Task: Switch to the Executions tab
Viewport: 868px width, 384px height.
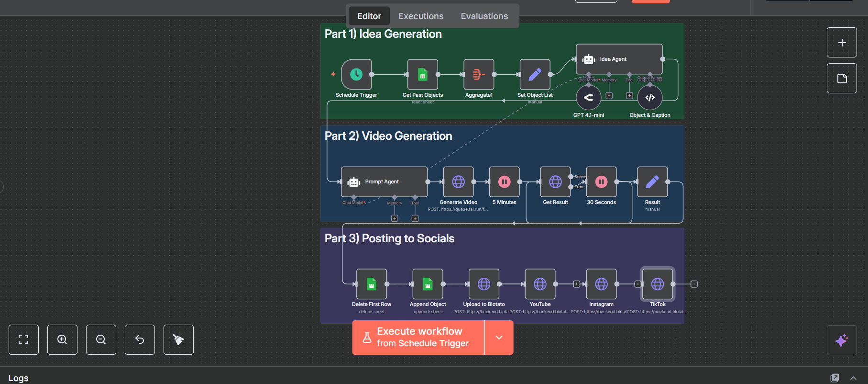Action: [x=421, y=16]
